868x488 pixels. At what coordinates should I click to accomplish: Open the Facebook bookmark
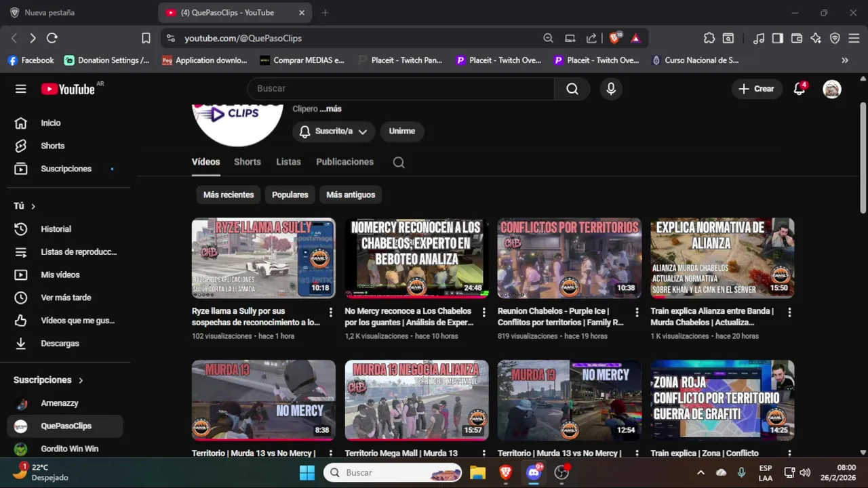(x=31, y=60)
